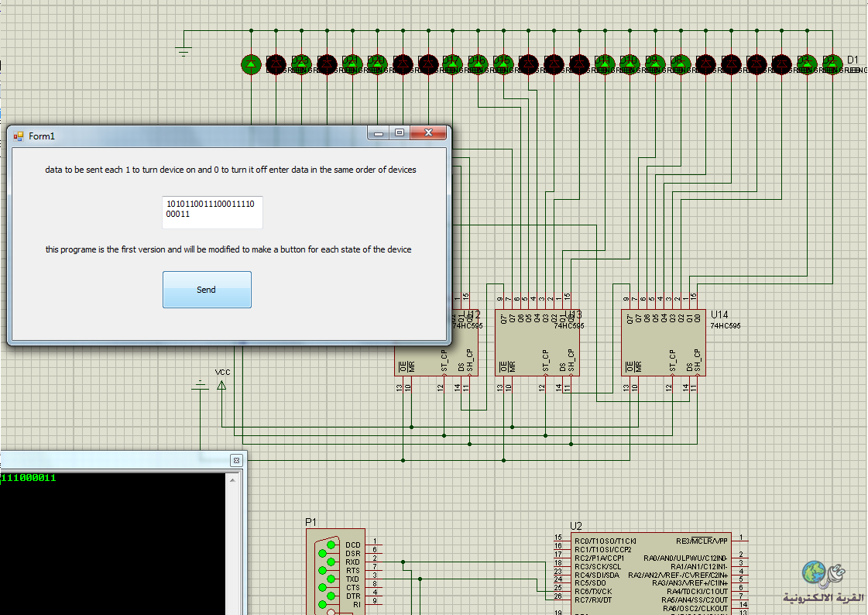Maximize the Form1 window
868x615 pixels.
click(x=400, y=133)
